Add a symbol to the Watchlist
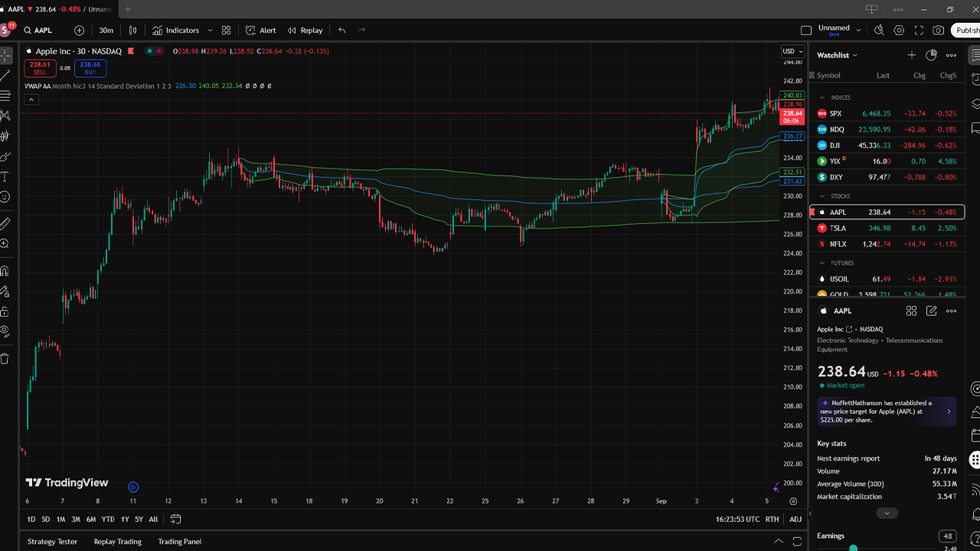The width and height of the screenshot is (980, 551). click(x=911, y=55)
